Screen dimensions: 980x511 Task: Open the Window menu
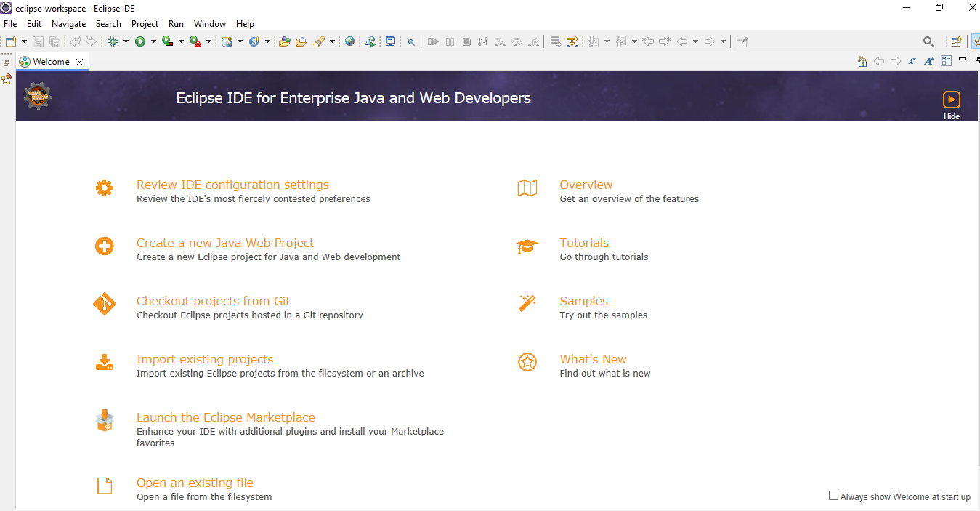(x=210, y=24)
